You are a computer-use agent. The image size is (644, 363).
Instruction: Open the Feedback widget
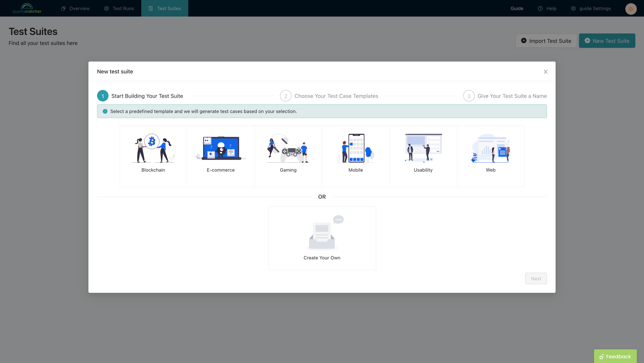(x=615, y=356)
